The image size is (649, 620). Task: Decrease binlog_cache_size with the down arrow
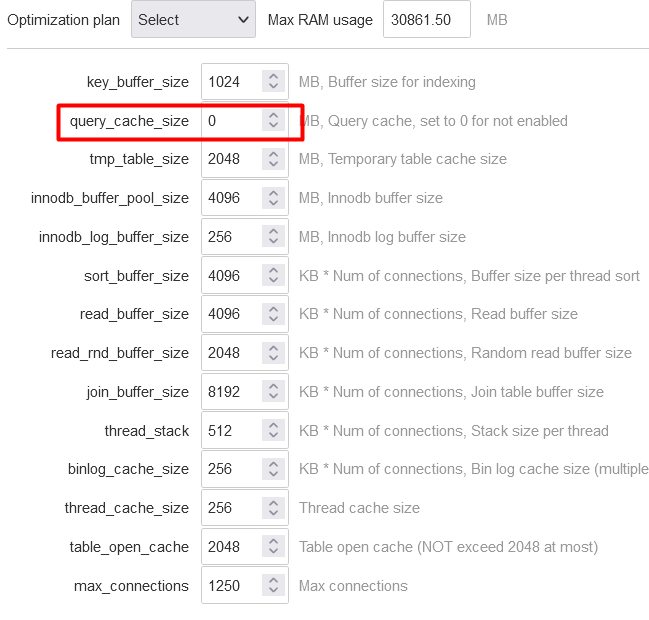click(273, 473)
